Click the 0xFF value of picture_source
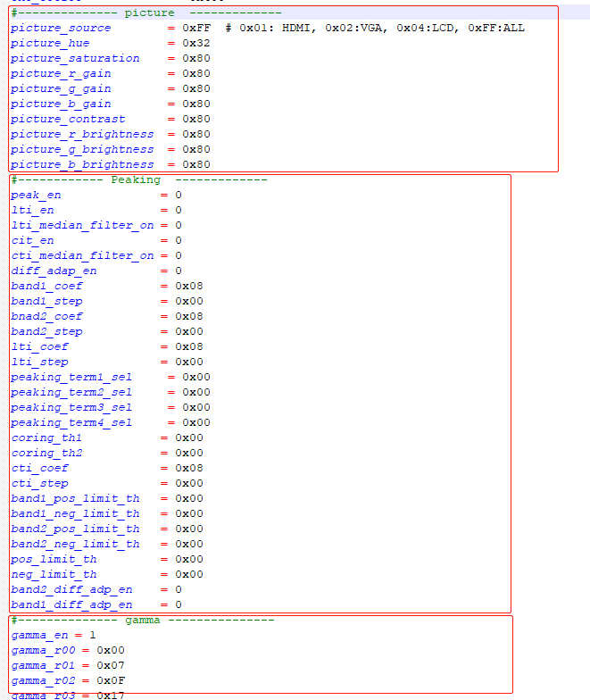Image resolution: width=590 pixels, height=700 pixels. (196, 29)
